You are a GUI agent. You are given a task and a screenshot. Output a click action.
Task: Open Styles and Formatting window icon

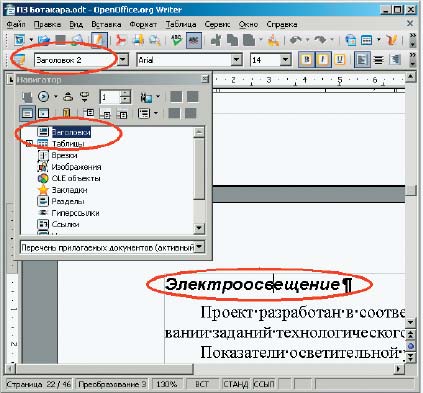(x=19, y=60)
